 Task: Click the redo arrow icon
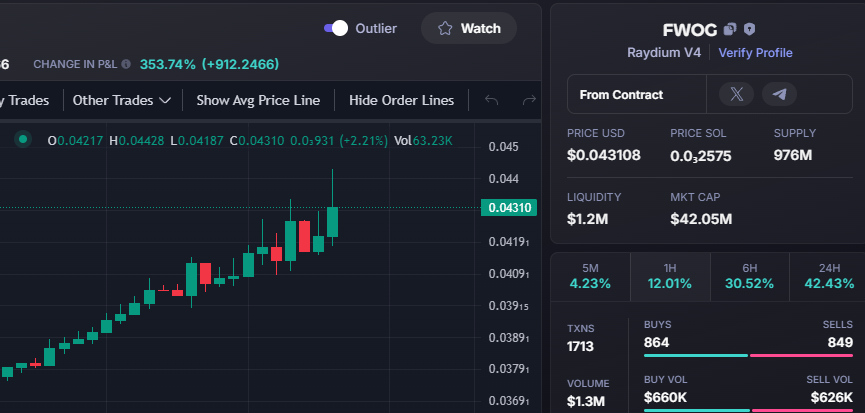tap(529, 100)
